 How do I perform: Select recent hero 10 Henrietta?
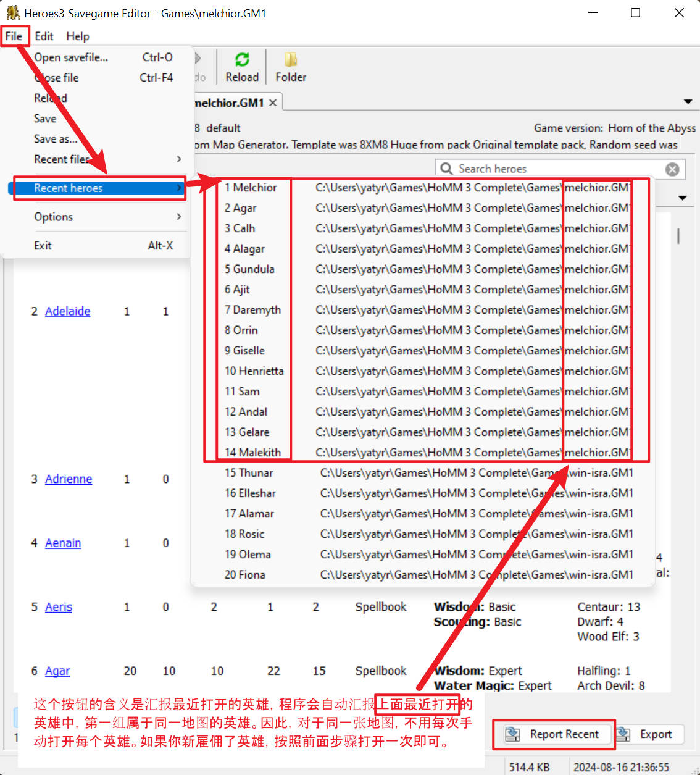pyautogui.click(x=422, y=371)
